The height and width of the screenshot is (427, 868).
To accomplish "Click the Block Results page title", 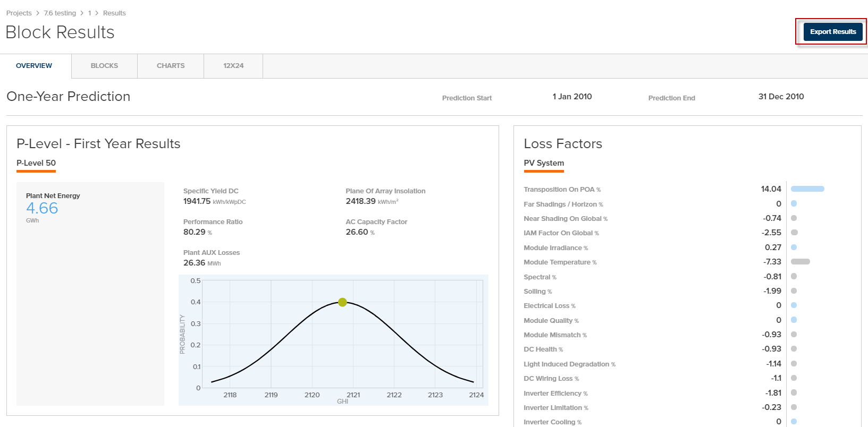I will tap(60, 32).
